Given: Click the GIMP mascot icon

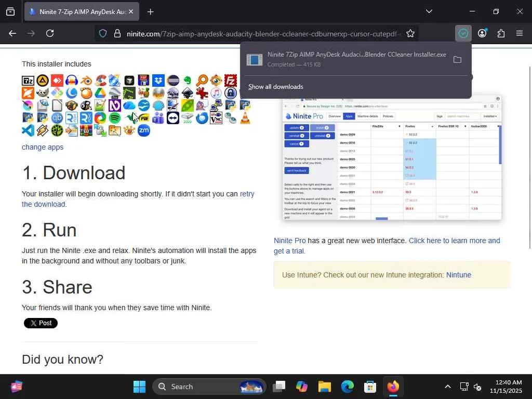Looking at the screenshot, I should click(x=43, y=92).
